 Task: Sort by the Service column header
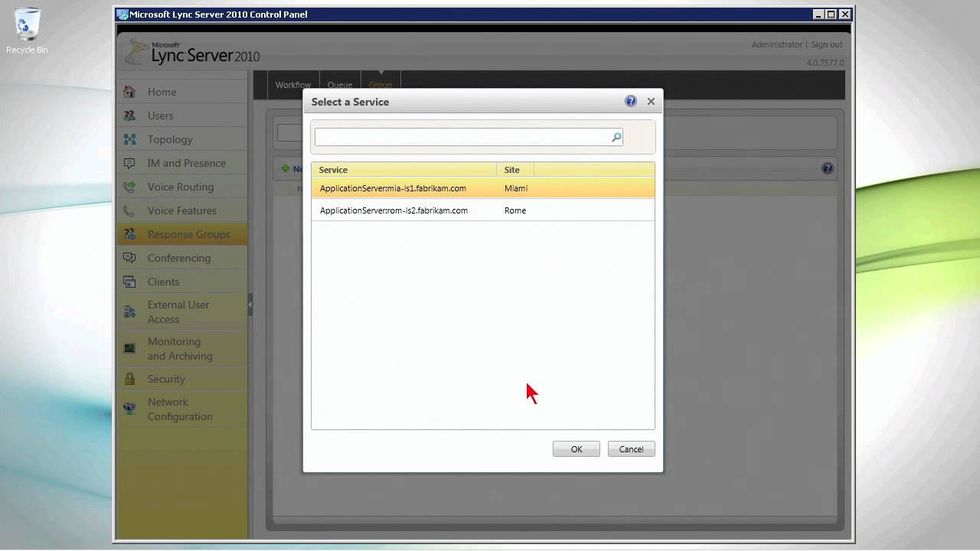tap(403, 170)
